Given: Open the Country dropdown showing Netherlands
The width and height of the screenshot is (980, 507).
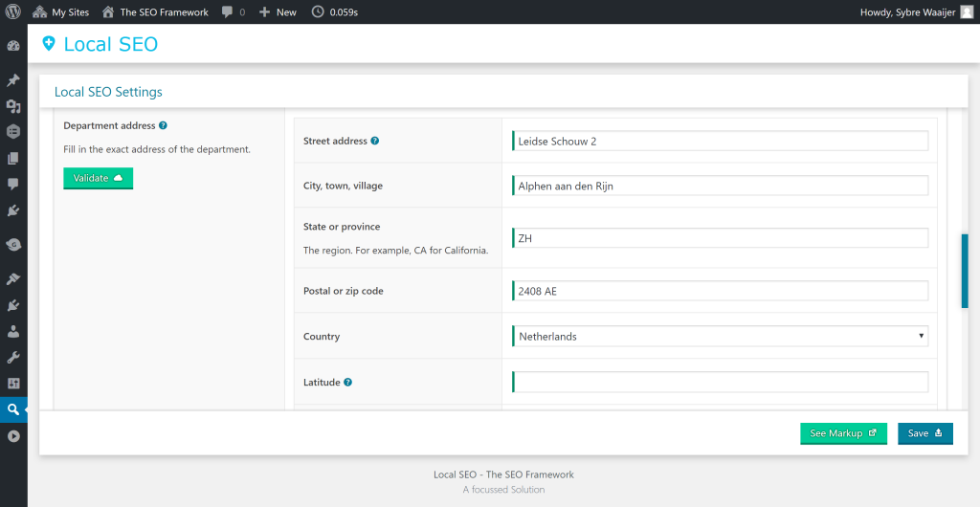Looking at the screenshot, I should click(721, 336).
